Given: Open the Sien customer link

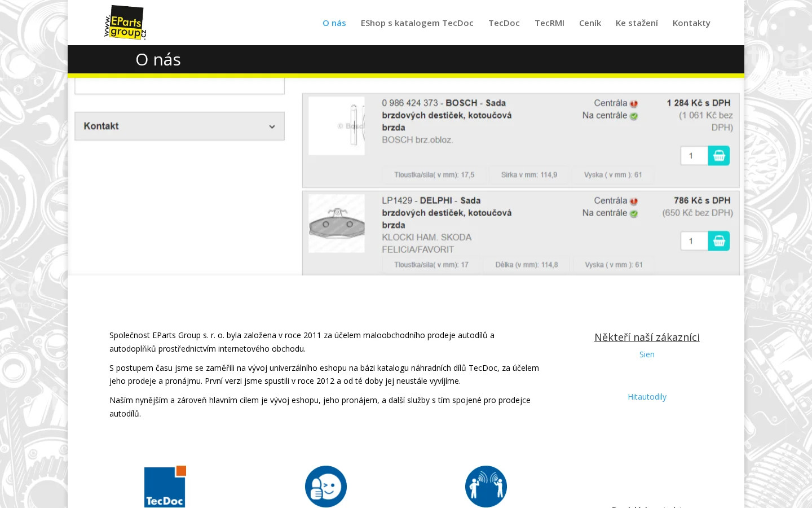Looking at the screenshot, I should (647, 354).
